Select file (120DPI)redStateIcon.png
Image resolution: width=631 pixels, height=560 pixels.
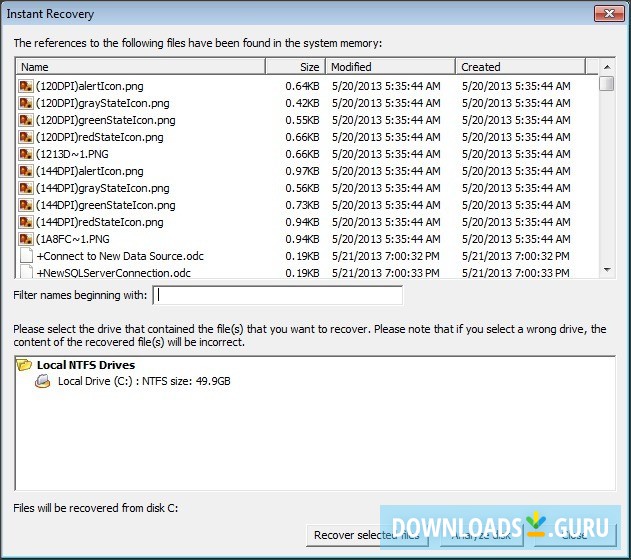[100, 137]
